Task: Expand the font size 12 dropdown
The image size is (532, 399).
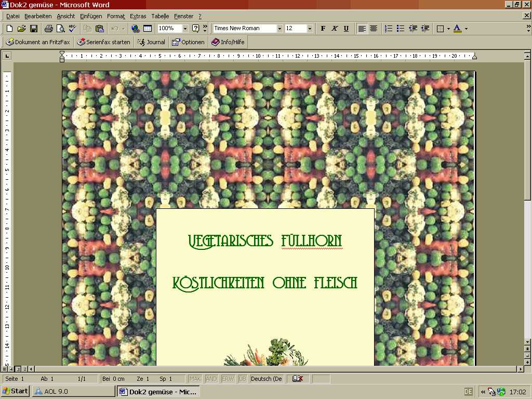Action: pos(310,29)
